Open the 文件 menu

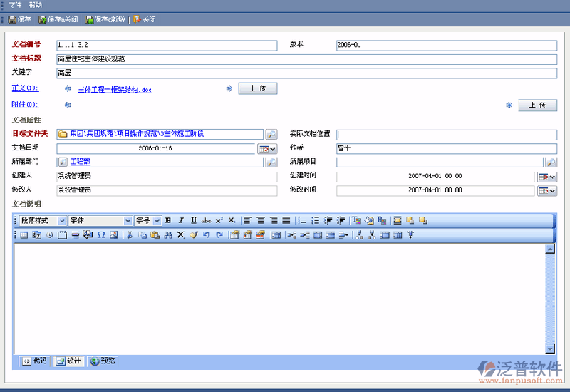click(x=15, y=5)
